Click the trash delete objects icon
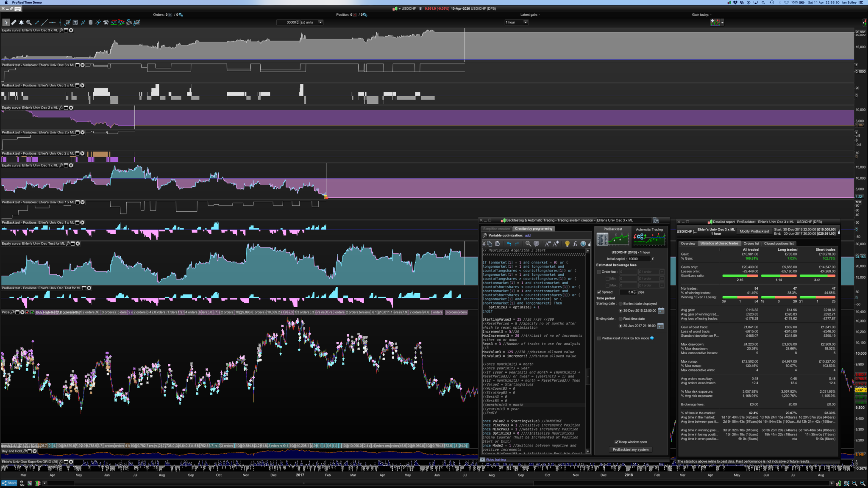The image size is (868, 488). (90, 22)
